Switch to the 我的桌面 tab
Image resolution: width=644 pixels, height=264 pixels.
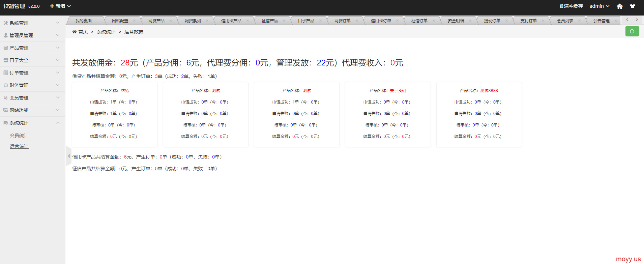tap(84, 21)
